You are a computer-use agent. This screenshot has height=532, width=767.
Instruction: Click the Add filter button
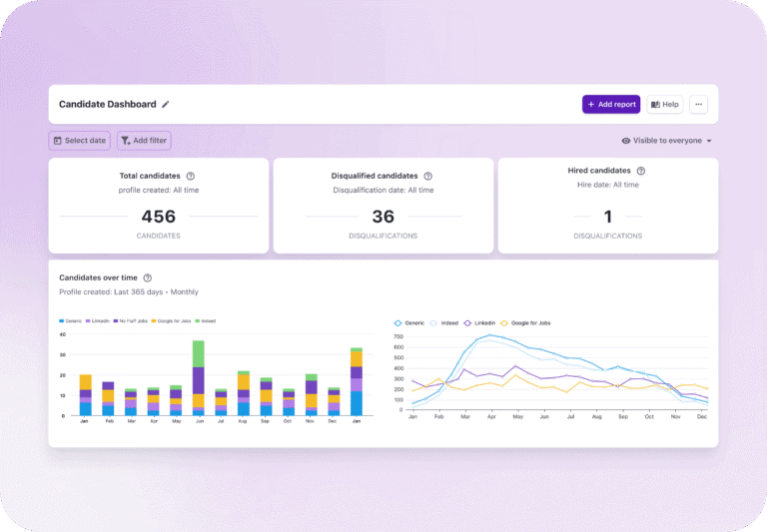[x=144, y=141]
